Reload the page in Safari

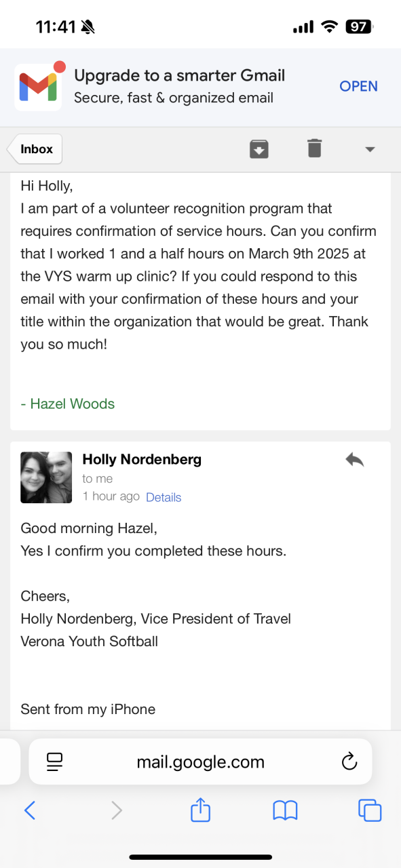pos(349,762)
